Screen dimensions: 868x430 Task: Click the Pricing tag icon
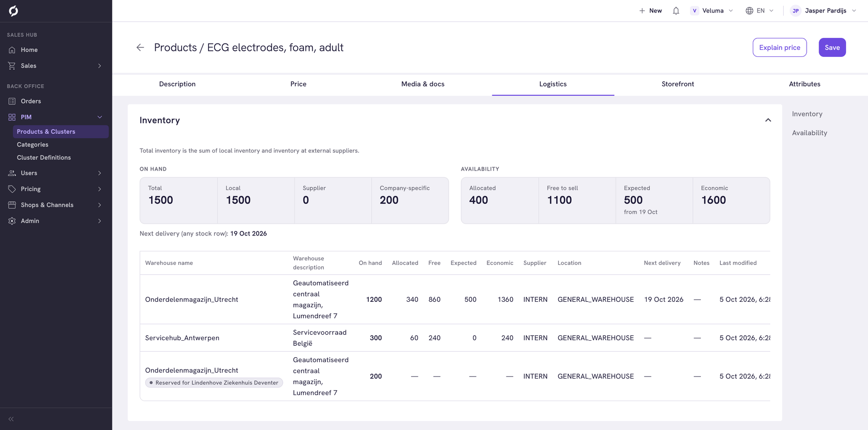click(12, 189)
